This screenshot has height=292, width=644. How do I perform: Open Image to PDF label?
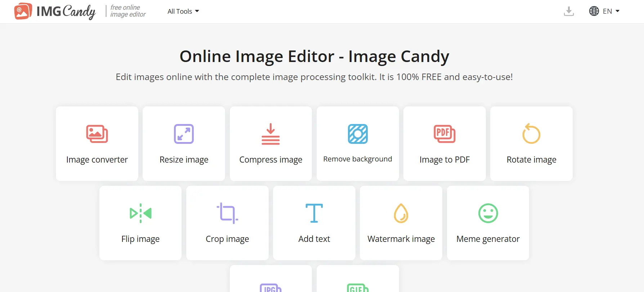tap(444, 160)
